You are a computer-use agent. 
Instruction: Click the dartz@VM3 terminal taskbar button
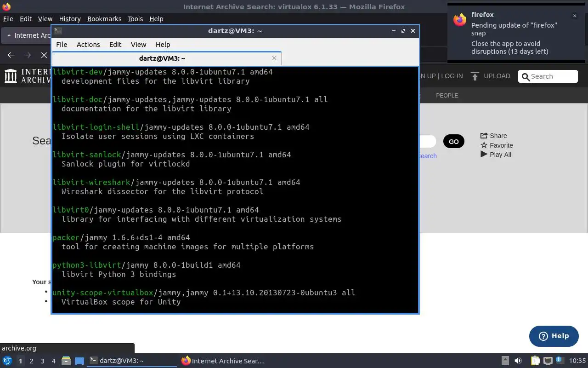click(x=132, y=361)
